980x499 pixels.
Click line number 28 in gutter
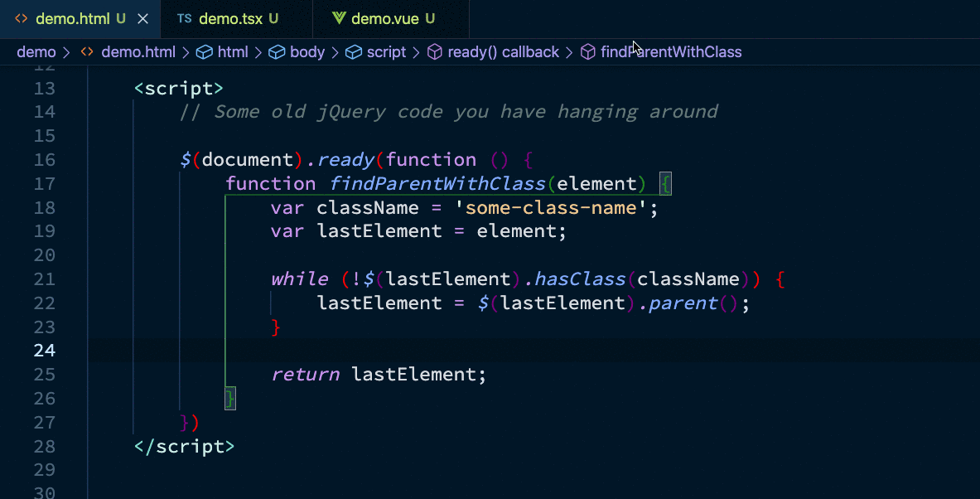[45, 447]
